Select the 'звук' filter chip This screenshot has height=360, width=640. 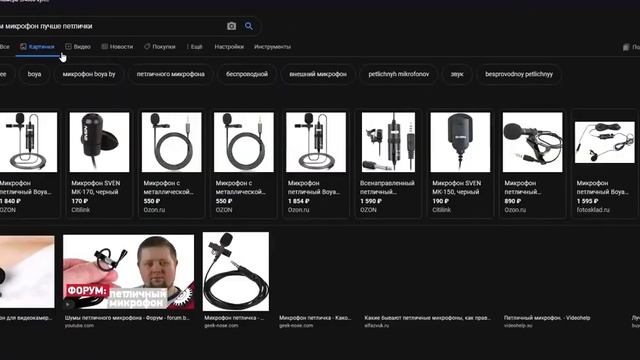pos(457,74)
